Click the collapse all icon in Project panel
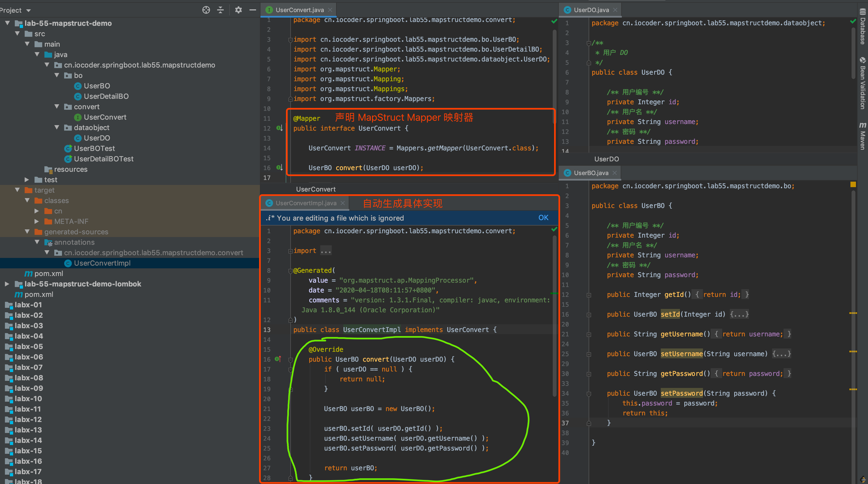The image size is (868, 484). click(x=220, y=10)
